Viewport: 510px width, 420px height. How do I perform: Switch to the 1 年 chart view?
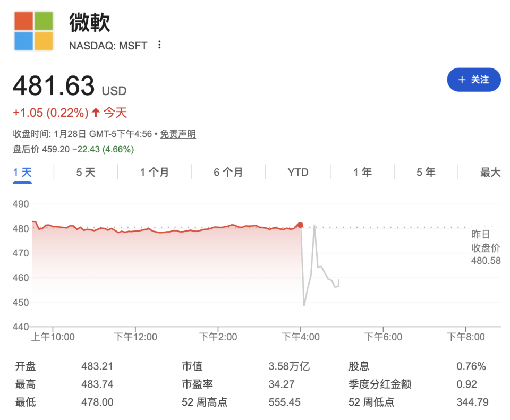click(x=362, y=172)
